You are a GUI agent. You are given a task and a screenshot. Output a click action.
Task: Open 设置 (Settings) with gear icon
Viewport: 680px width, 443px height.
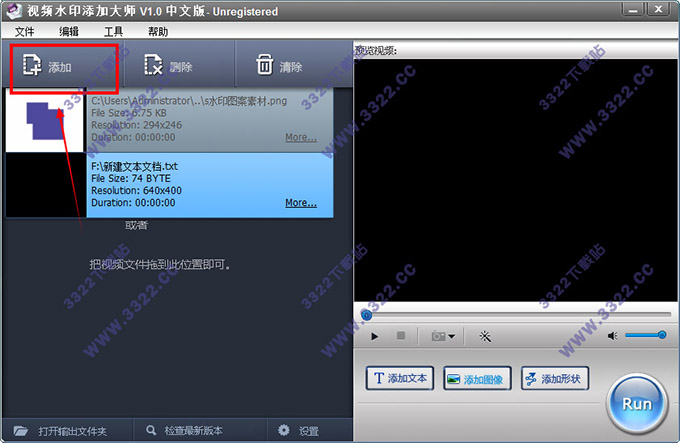pyautogui.click(x=299, y=430)
